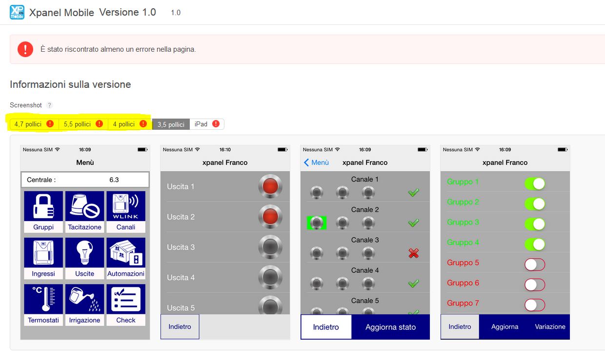Select the iPad screenshot tab
Screen dimensions: 605x364
click(x=207, y=124)
